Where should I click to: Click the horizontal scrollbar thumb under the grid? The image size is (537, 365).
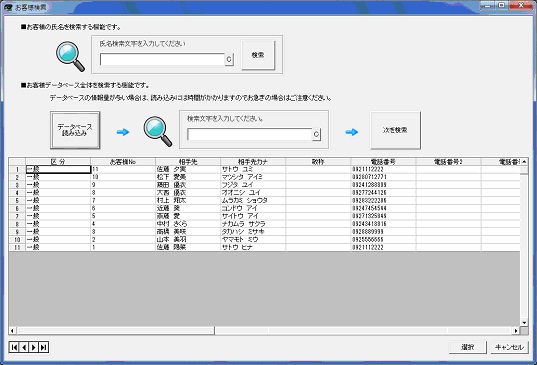116,331
